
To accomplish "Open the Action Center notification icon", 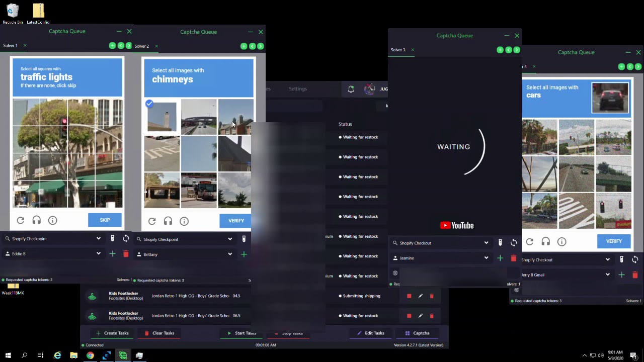I will [633, 355].
